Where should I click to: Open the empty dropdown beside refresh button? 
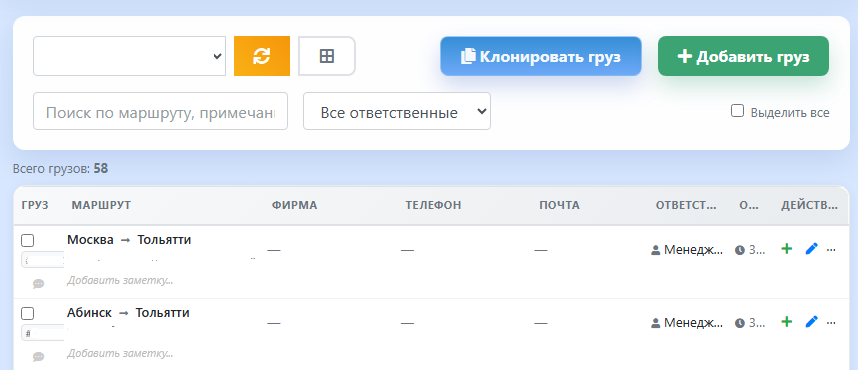click(129, 56)
